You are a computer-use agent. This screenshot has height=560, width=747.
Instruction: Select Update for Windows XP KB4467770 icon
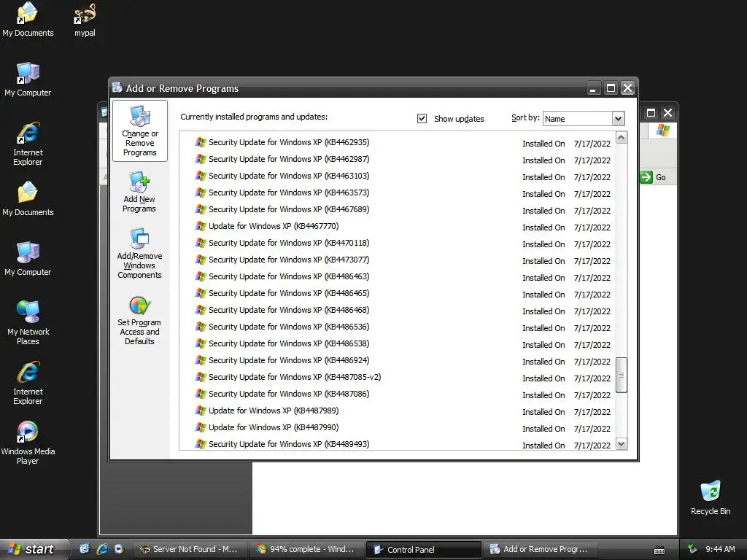pyautogui.click(x=201, y=226)
